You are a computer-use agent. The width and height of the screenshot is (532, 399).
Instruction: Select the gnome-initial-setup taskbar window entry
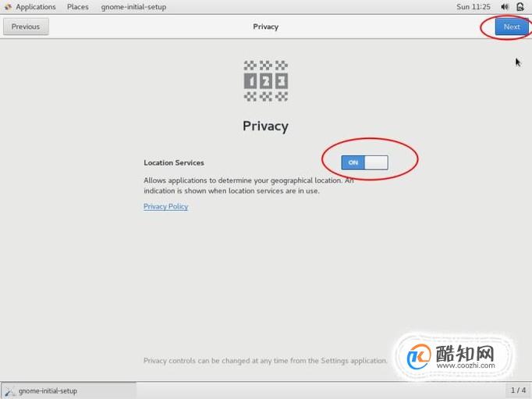[69, 391]
